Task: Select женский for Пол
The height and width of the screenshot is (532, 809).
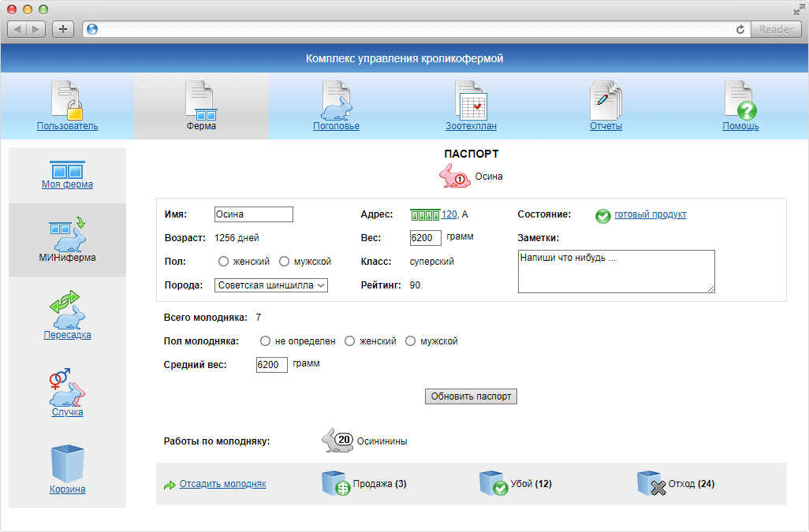Action: tap(223, 262)
